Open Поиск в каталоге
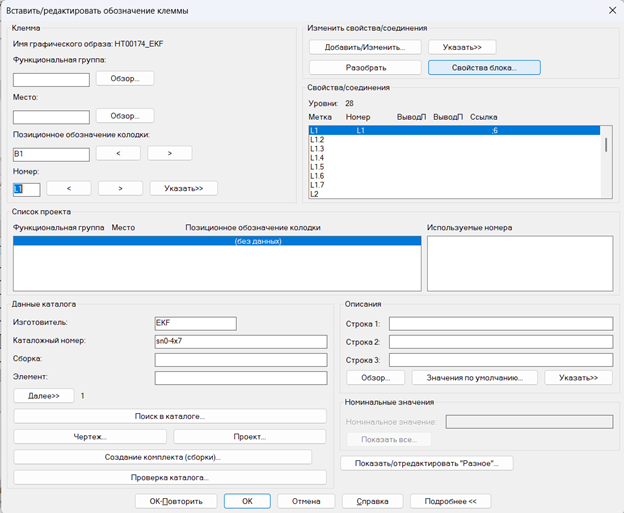 click(x=170, y=416)
